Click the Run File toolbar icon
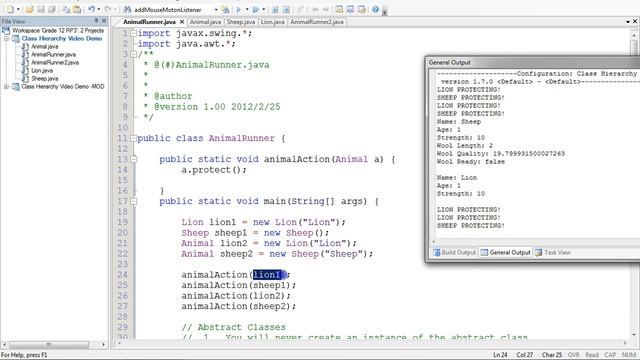Image resolution: width=640 pixels, height=360 pixels. tap(286, 9)
